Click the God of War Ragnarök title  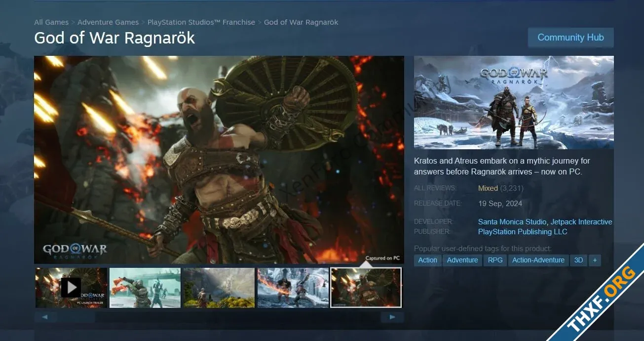(114, 38)
